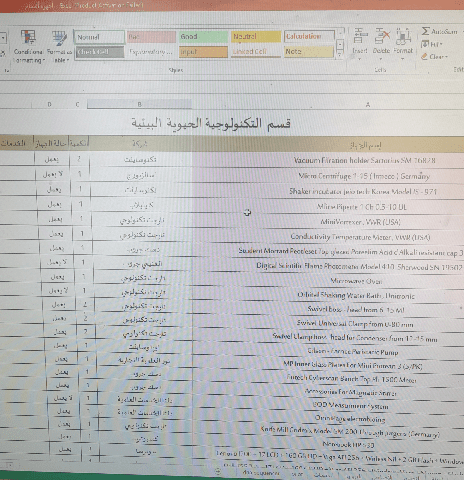Apply the Bad cell style
Viewport: 464px width, 480px height.
pyautogui.click(x=151, y=37)
